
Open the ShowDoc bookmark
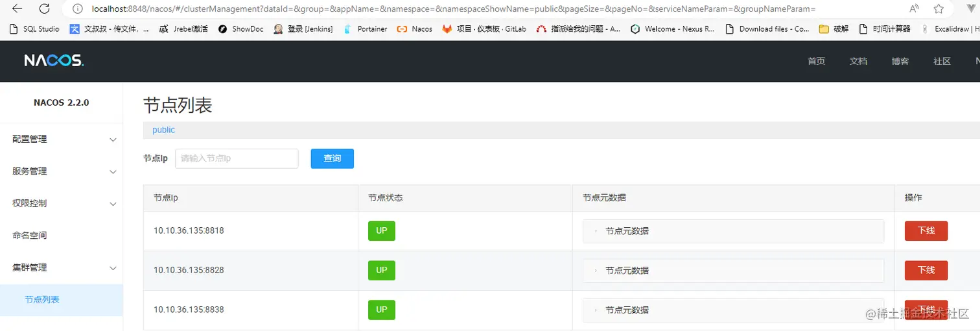click(241, 29)
